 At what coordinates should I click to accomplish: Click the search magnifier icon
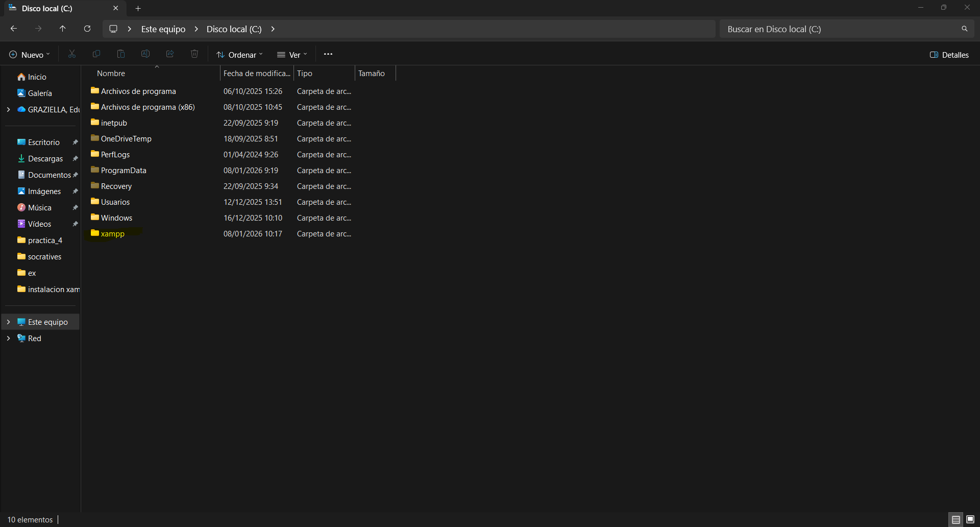pyautogui.click(x=964, y=29)
